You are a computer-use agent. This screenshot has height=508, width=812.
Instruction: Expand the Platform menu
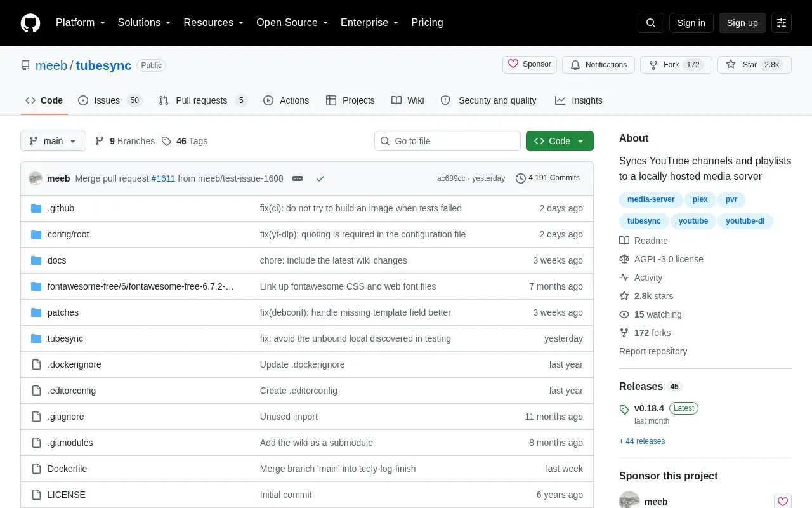click(x=81, y=23)
